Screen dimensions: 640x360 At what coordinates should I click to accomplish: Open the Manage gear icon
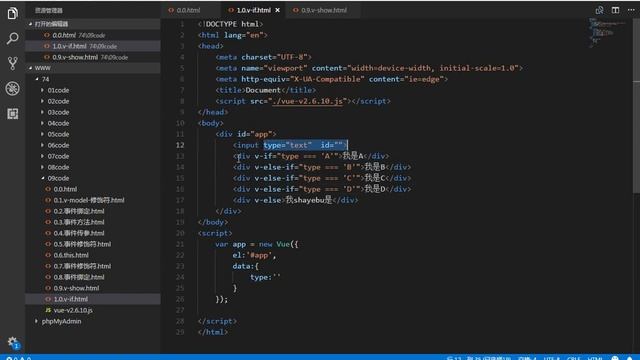[x=12, y=342]
